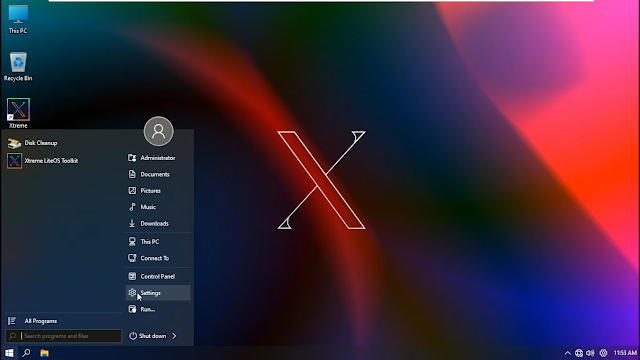Open the Administrator folder

pyautogui.click(x=158, y=158)
